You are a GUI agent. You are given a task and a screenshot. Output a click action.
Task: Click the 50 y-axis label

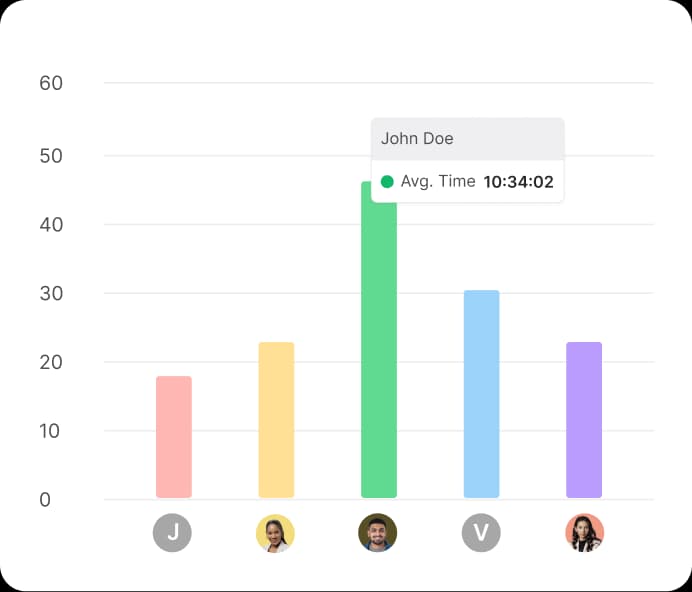tap(51, 156)
